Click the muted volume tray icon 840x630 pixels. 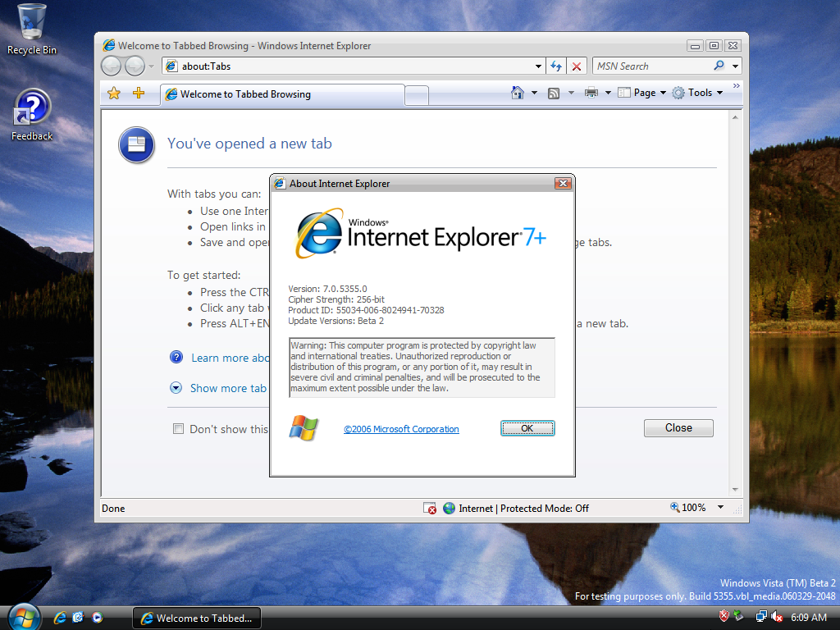776,617
